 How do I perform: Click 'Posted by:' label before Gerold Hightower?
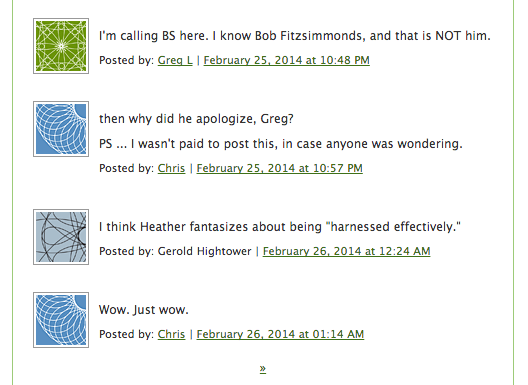(127, 251)
